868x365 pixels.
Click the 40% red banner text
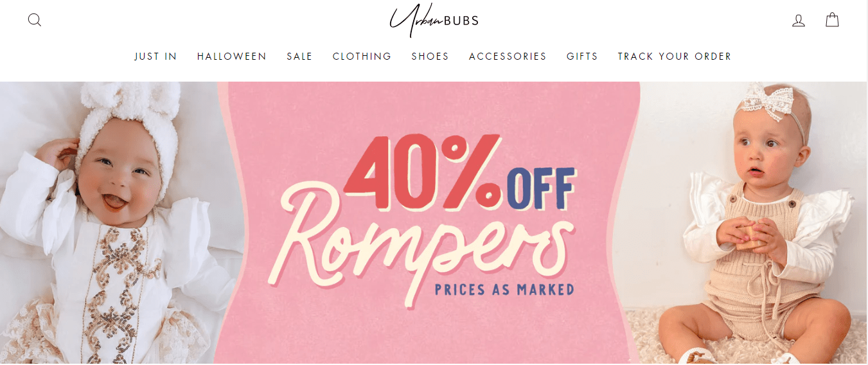[424, 172]
